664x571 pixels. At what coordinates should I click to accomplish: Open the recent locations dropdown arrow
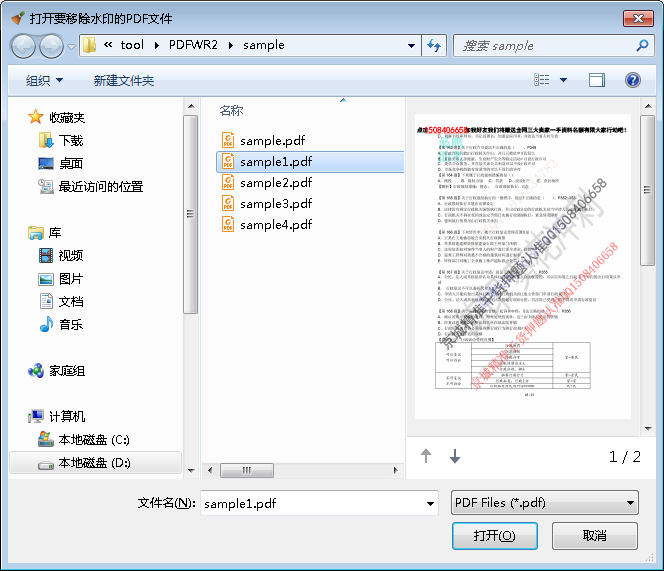point(72,46)
